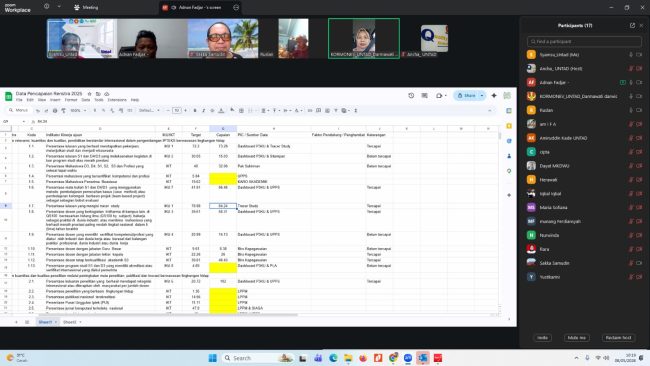Click the undo icon in Sheets toolbar
This screenshot has width=650, height=366.
point(38,111)
